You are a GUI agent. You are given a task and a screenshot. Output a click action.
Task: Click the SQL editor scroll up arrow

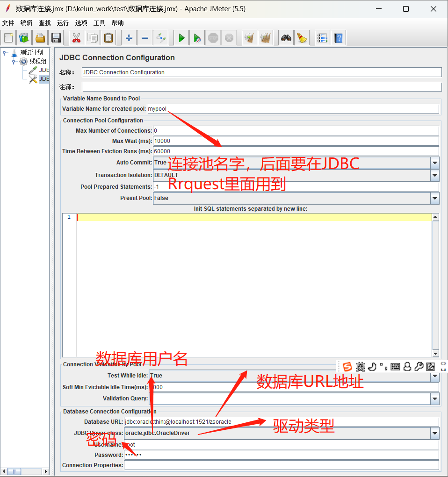tap(435, 217)
